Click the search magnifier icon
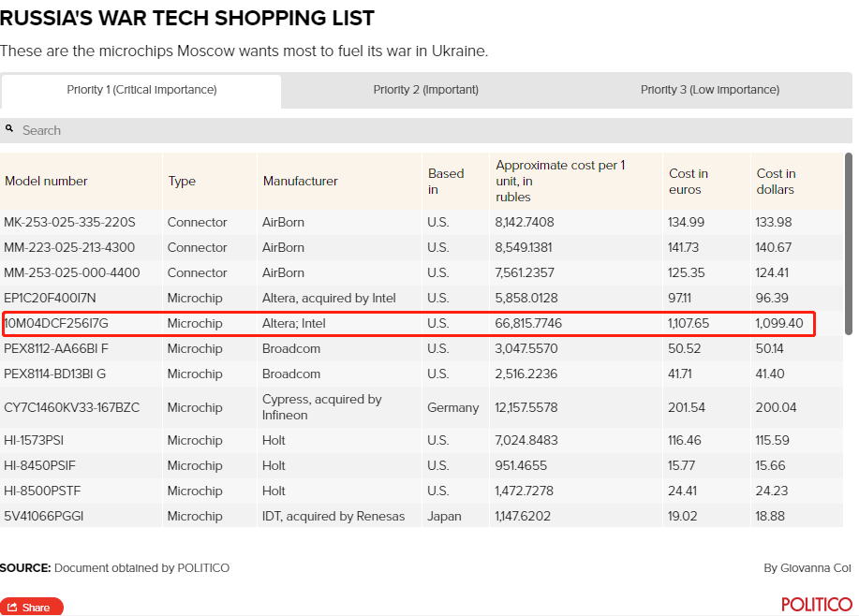Viewport: 859px width, 616px height. [9, 128]
